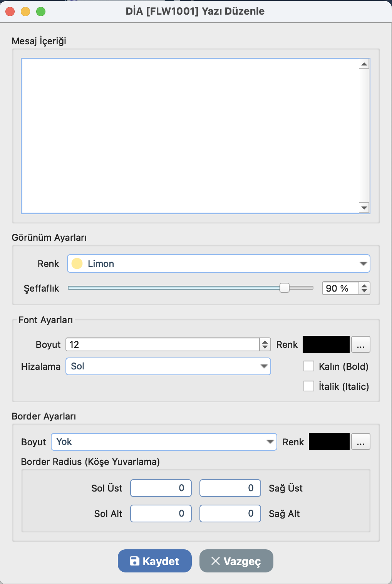Click inside the Mesaj İçeriği text area
This screenshot has height=584, width=392.
(190, 136)
